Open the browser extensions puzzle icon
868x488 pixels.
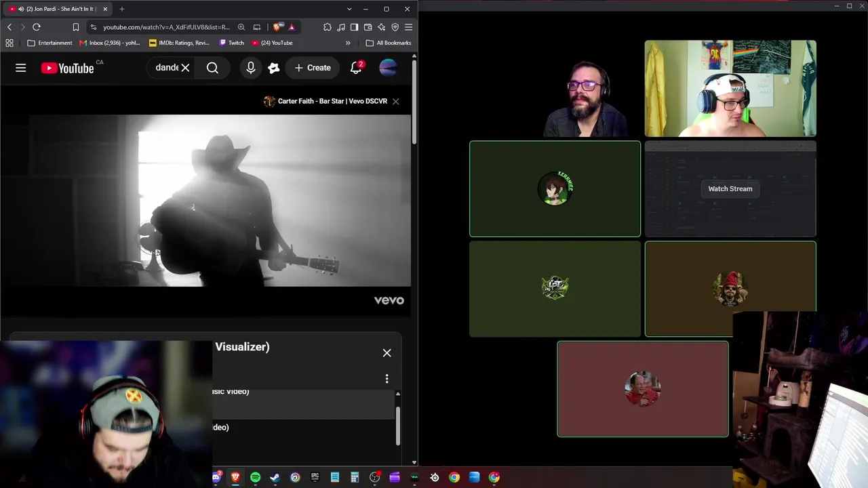tap(328, 27)
